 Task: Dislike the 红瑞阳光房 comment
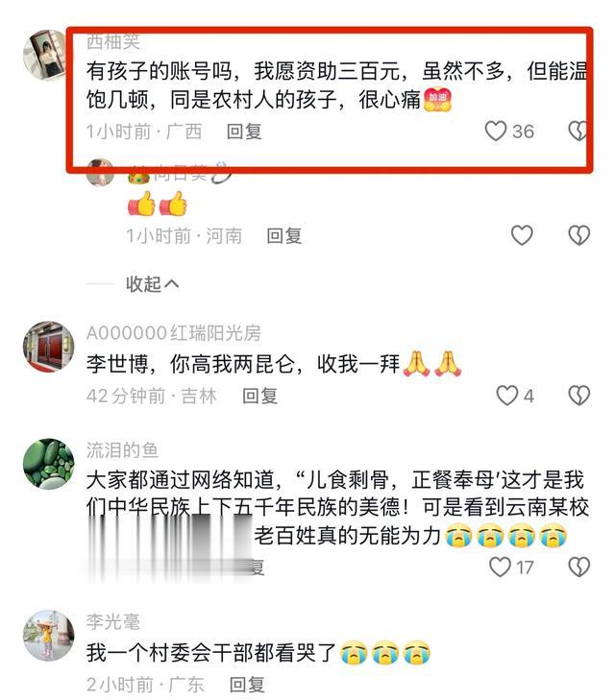[578, 396]
